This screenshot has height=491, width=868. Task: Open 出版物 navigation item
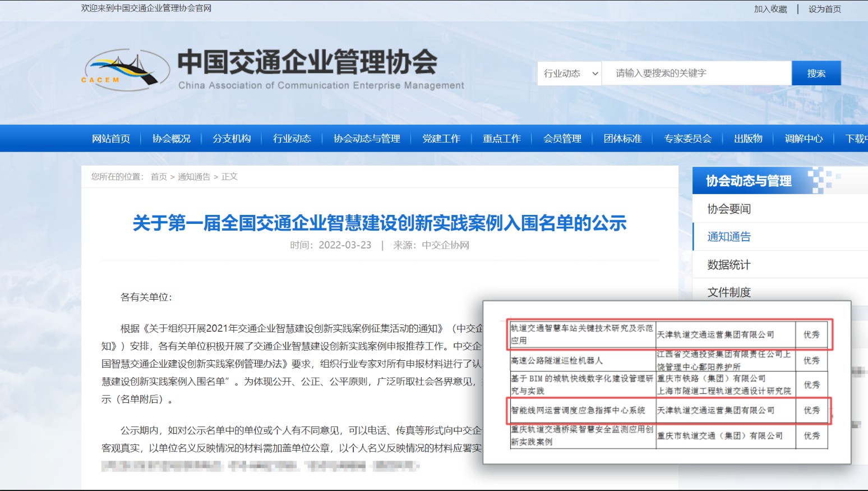click(749, 139)
